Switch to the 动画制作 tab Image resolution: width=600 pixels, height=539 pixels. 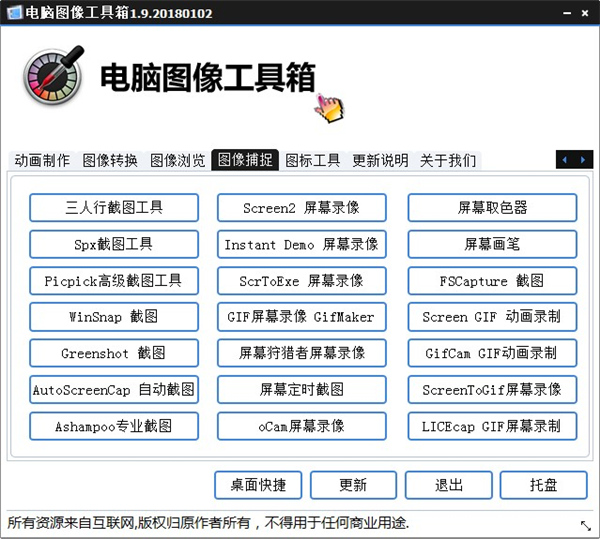pos(42,160)
